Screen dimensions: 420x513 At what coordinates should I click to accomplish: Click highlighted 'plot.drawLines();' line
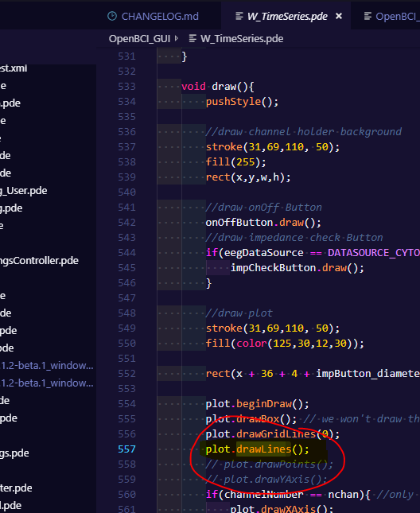click(x=258, y=449)
